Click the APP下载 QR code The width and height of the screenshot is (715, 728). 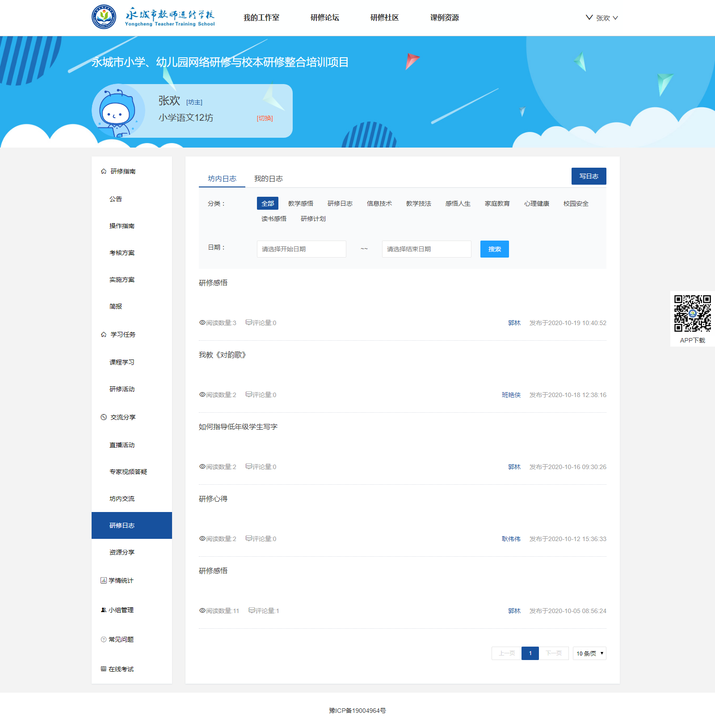click(x=692, y=313)
